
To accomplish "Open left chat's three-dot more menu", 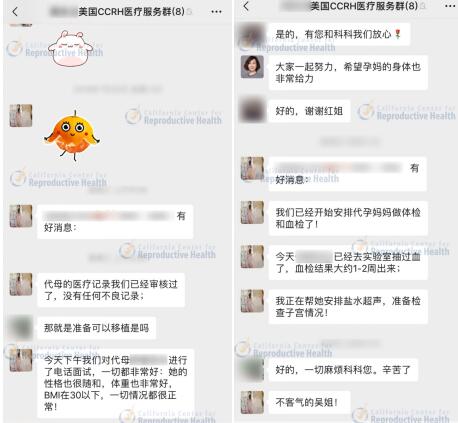I will [216, 12].
